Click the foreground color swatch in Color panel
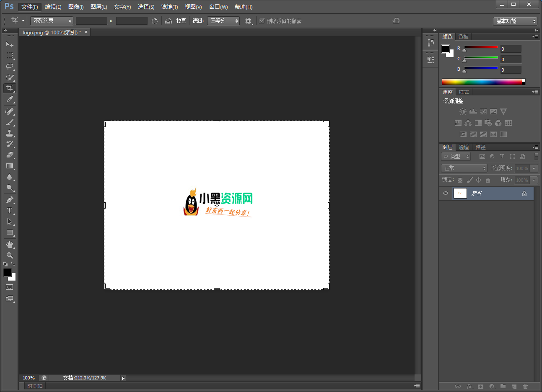Image resolution: width=542 pixels, height=392 pixels. pos(446,49)
